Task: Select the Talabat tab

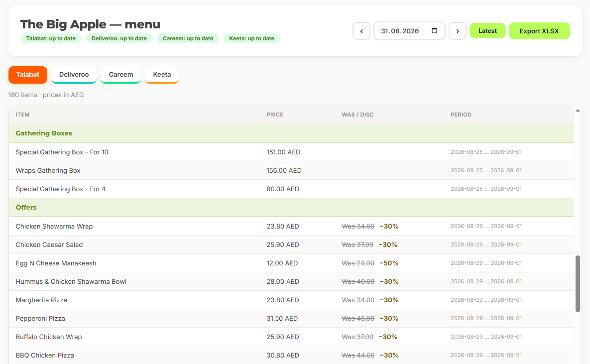Action: coord(28,75)
